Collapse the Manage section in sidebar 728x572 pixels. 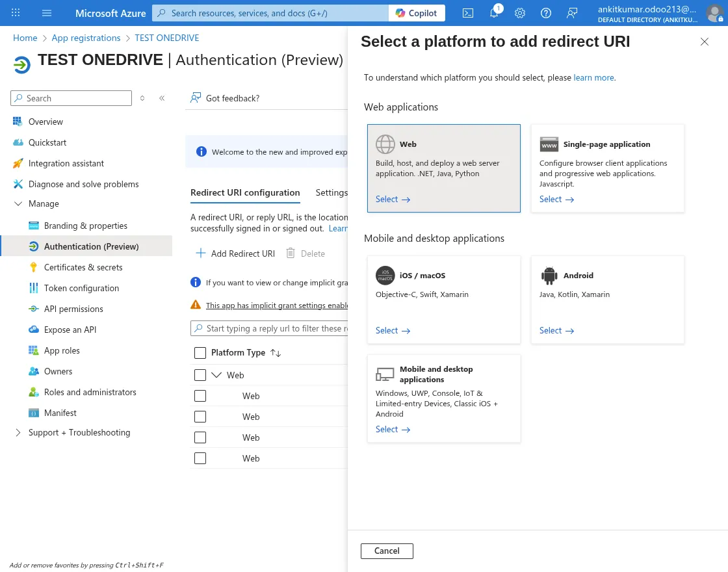click(18, 203)
